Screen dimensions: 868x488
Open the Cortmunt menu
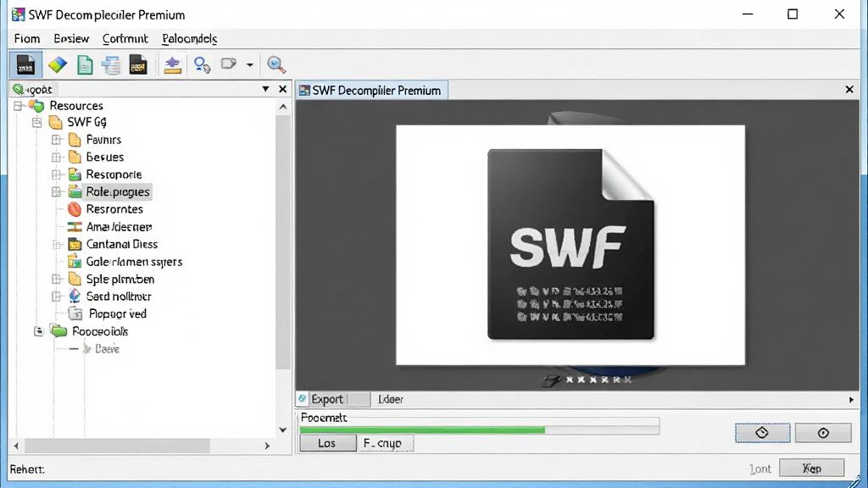click(125, 39)
